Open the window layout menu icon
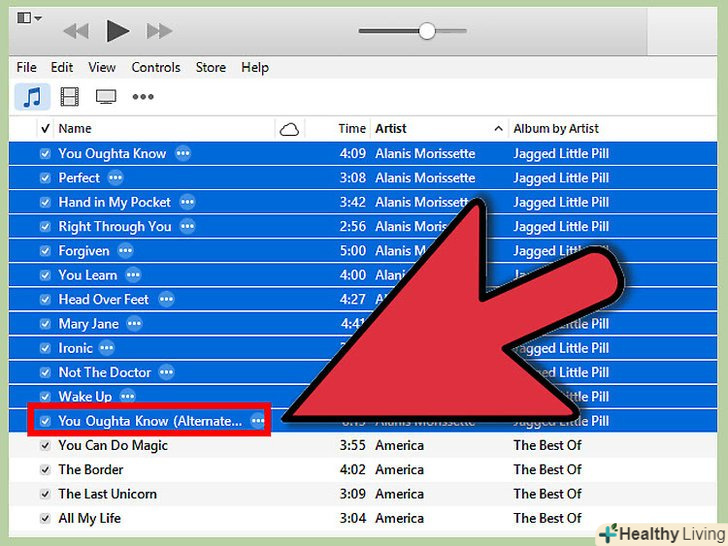The width and height of the screenshot is (728, 546). (x=29, y=18)
